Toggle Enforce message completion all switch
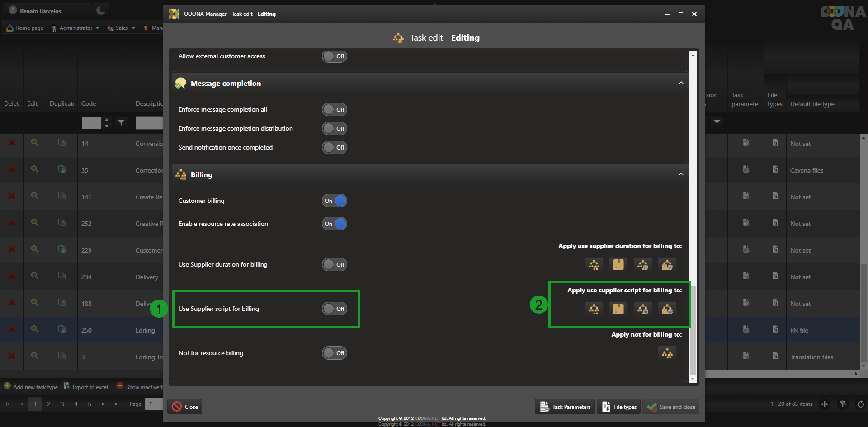868x427 pixels. pos(334,110)
